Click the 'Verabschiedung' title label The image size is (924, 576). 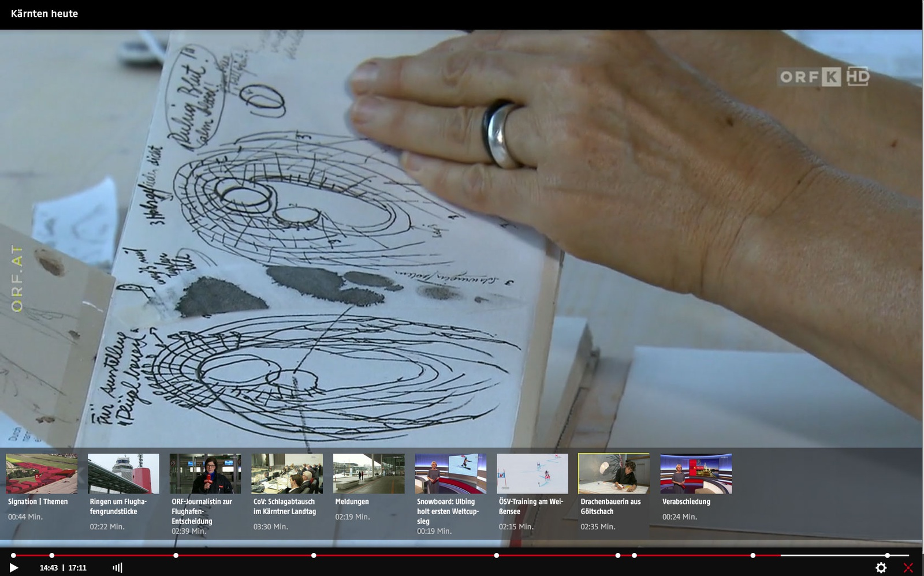coord(686,502)
